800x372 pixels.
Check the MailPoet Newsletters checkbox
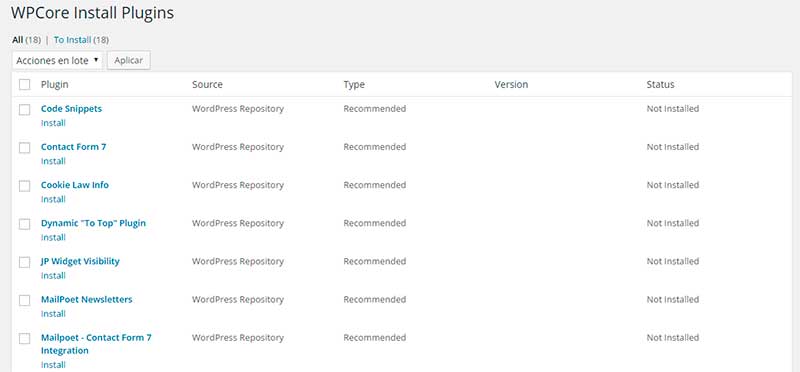[24, 301]
